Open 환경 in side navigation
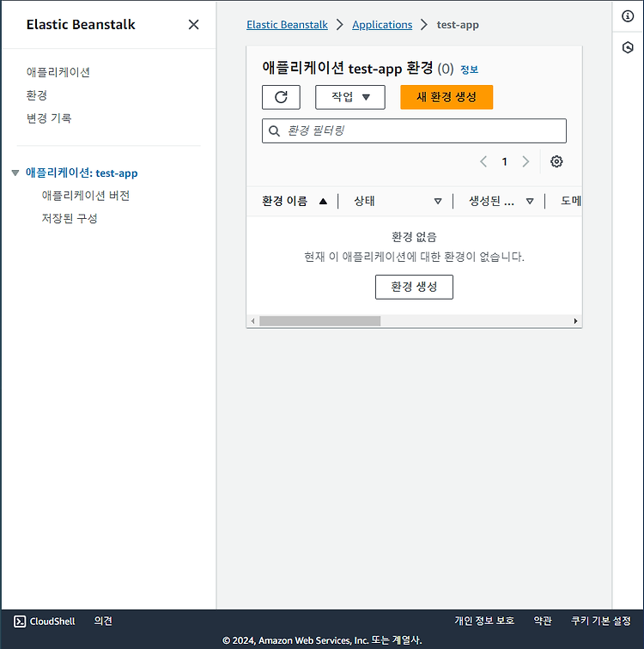Image resolution: width=644 pixels, height=649 pixels. pos(37,95)
